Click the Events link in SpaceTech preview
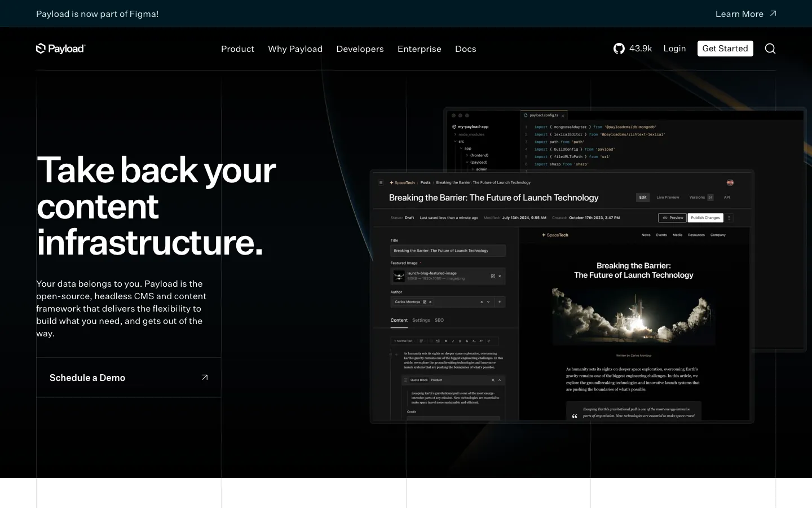The height and width of the screenshot is (508, 812). click(661, 235)
